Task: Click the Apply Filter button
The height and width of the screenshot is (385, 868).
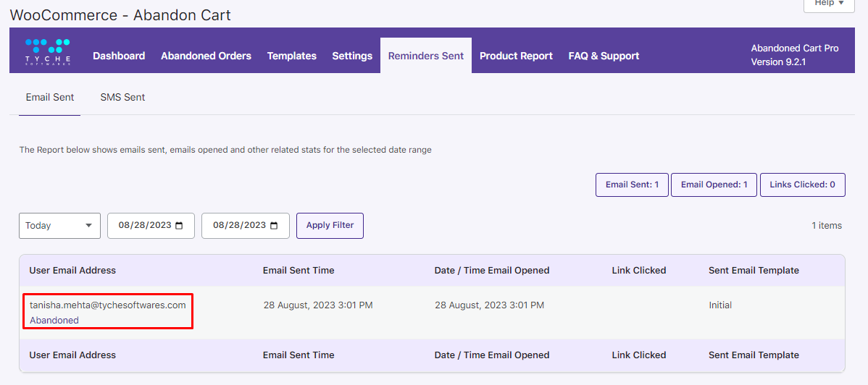Action: click(330, 226)
